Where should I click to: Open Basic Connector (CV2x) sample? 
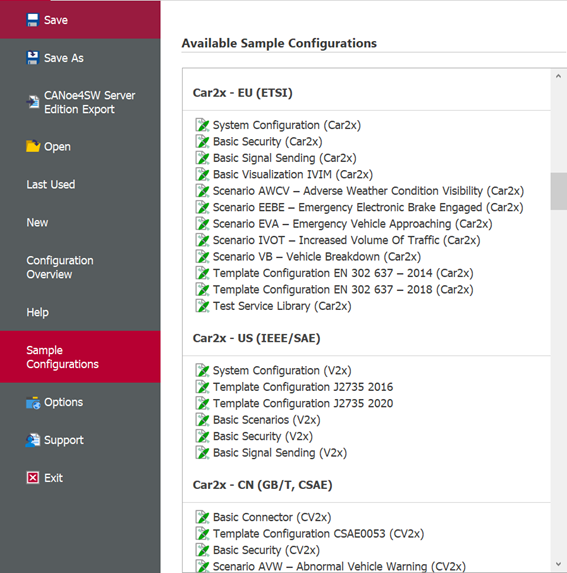tap(272, 517)
